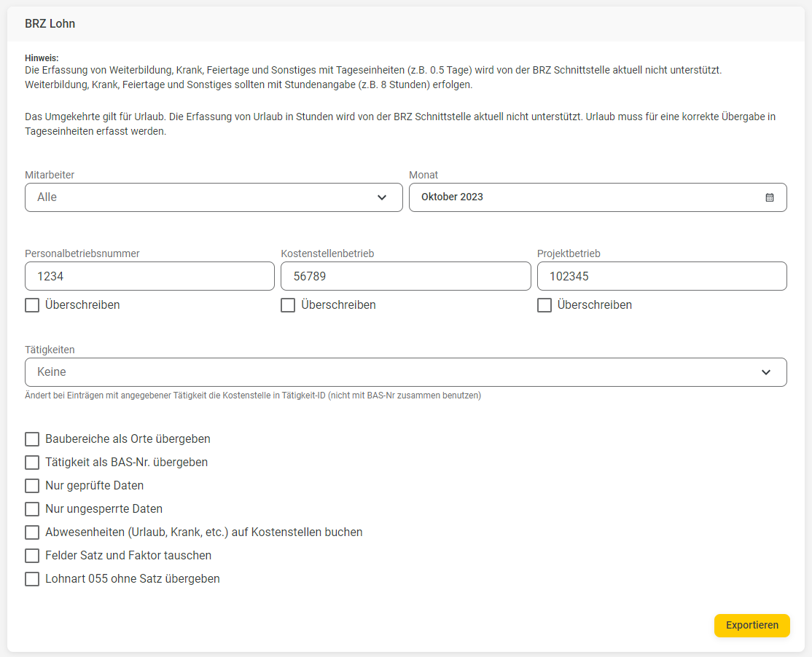Tick Nur ungesperrte Daten checkbox
This screenshot has height=657, width=812.
tap(32, 509)
